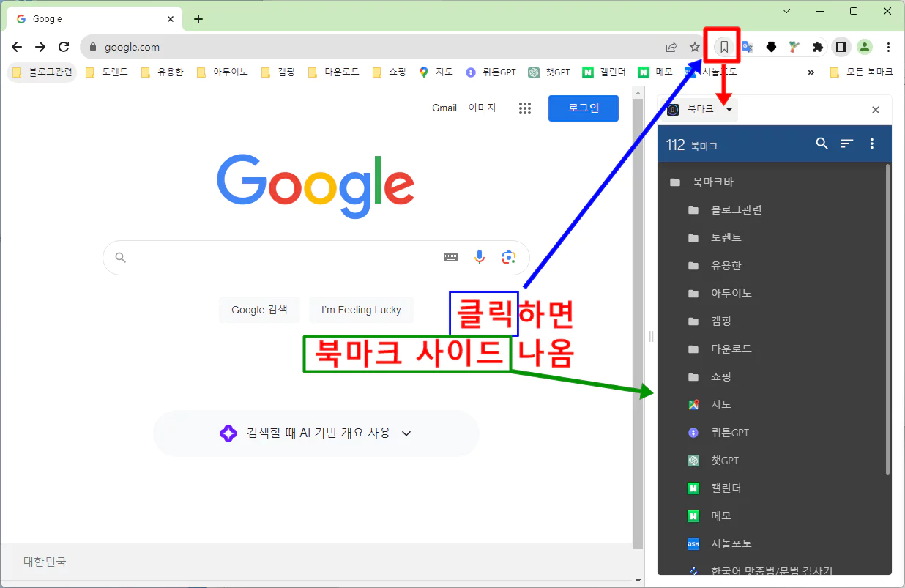Open the Extensions puzzle-piece menu
The height and width of the screenshot is (588, 905).
click(818, 47)
